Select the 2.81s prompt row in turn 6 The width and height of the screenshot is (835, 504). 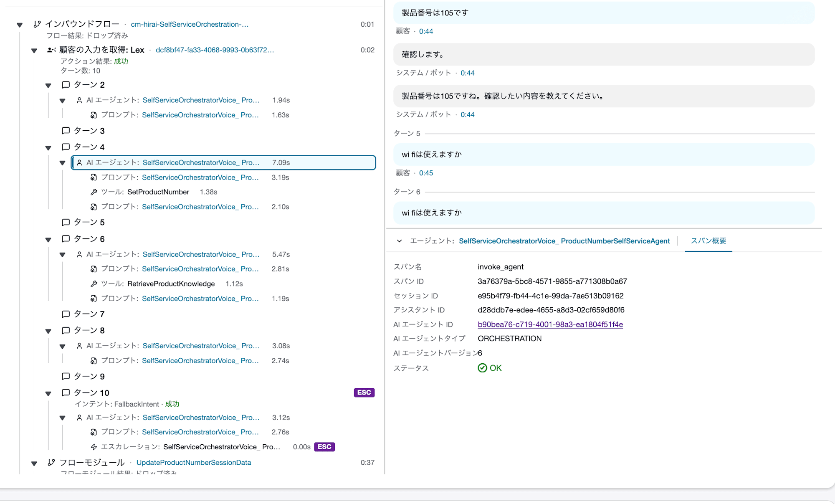(190, 269)
